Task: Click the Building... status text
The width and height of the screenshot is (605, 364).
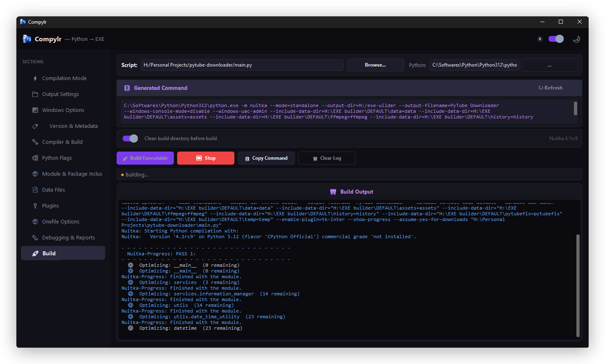Action: (137, 175)
